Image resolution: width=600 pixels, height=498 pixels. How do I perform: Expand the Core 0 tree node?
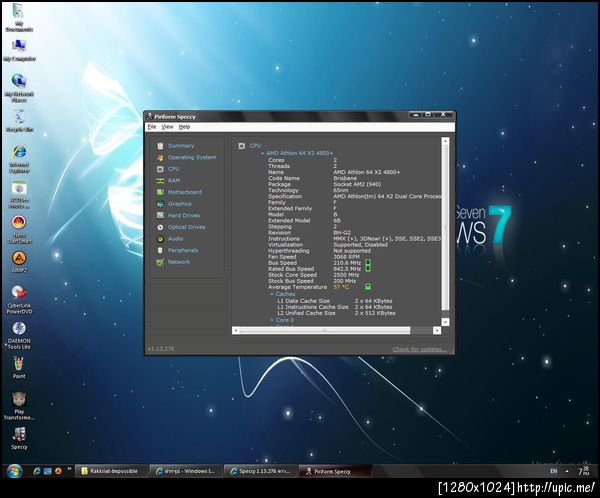click(272, 320)
